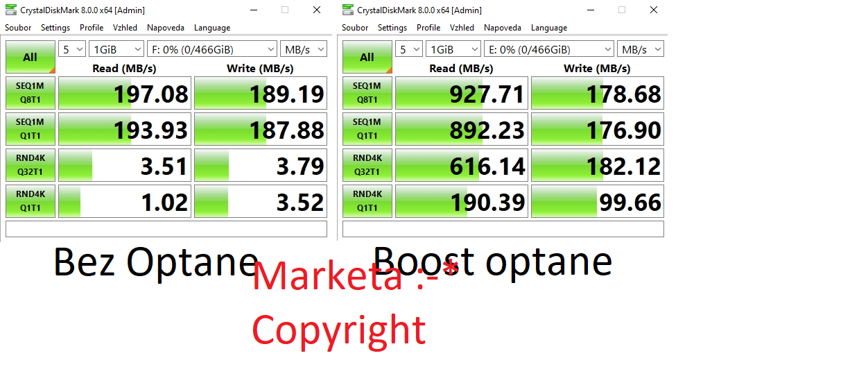Open MB/s unit dropdown in left window
868x367 pixels.
click(304, 49)
